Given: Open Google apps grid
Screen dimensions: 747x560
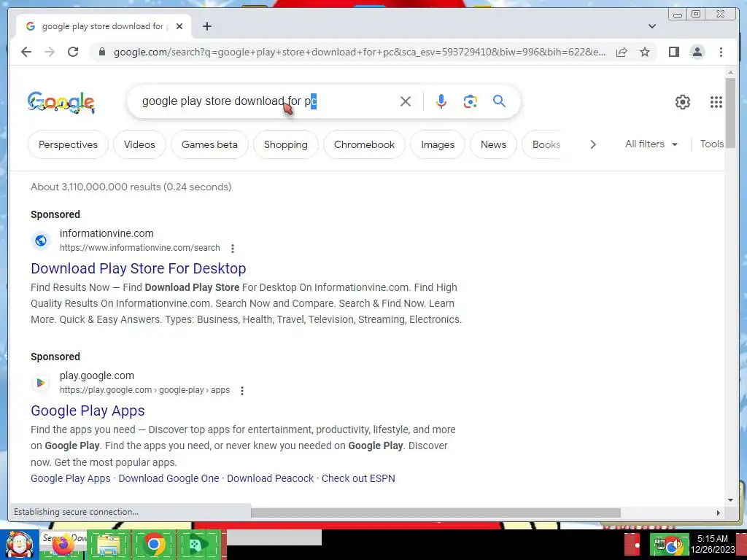Looking at the screenshot, I should pyautogui.click(x=716, y=102).
